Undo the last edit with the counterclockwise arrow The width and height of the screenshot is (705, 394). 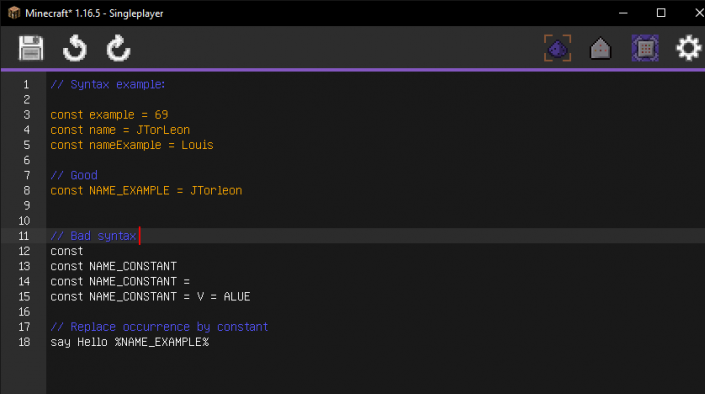[75, 48]
